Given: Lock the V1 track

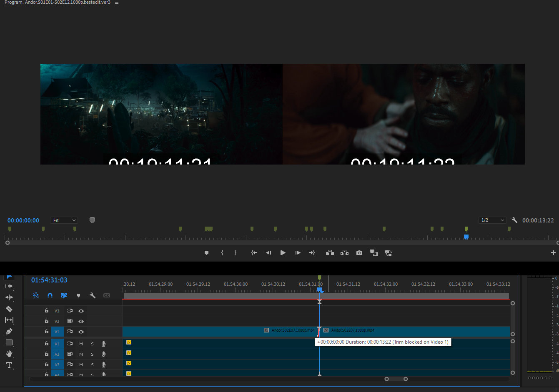Looking at the screenshot, I should pyautogui.click(x=47, y=332).
